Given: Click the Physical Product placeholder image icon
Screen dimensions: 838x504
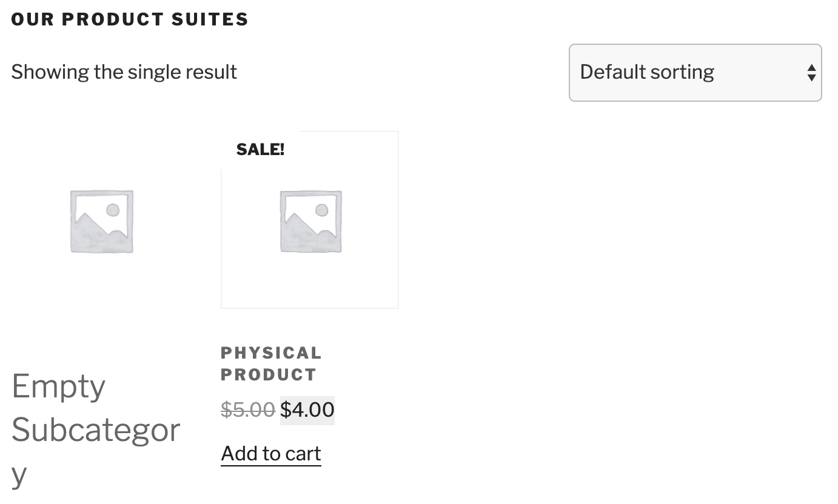Looking at the screenshot, I should (x=310, y=221).
